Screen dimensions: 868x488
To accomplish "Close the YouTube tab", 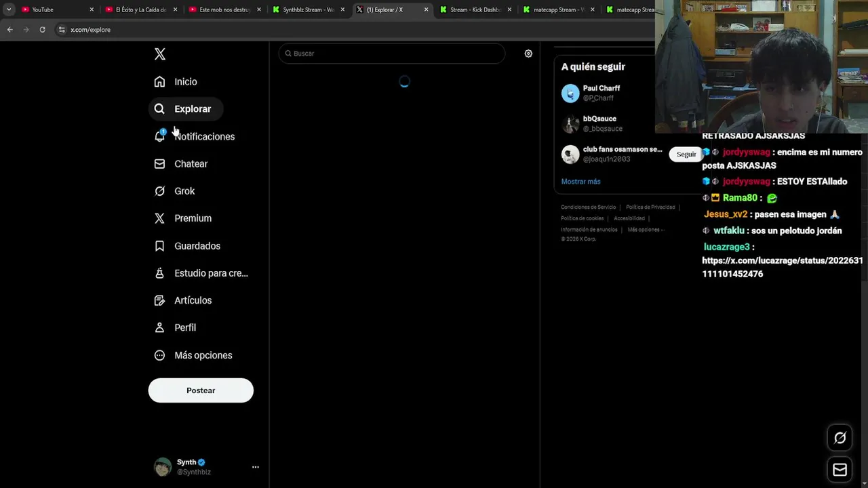I will 92,9.
